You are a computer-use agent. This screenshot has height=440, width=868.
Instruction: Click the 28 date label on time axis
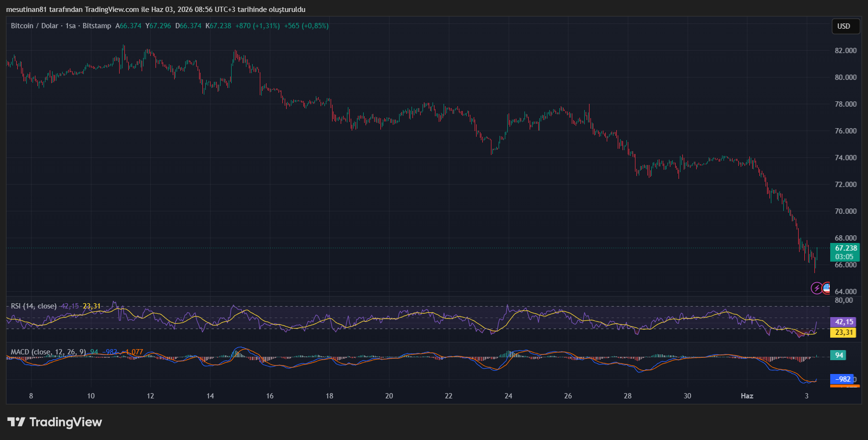pos(628,396)
